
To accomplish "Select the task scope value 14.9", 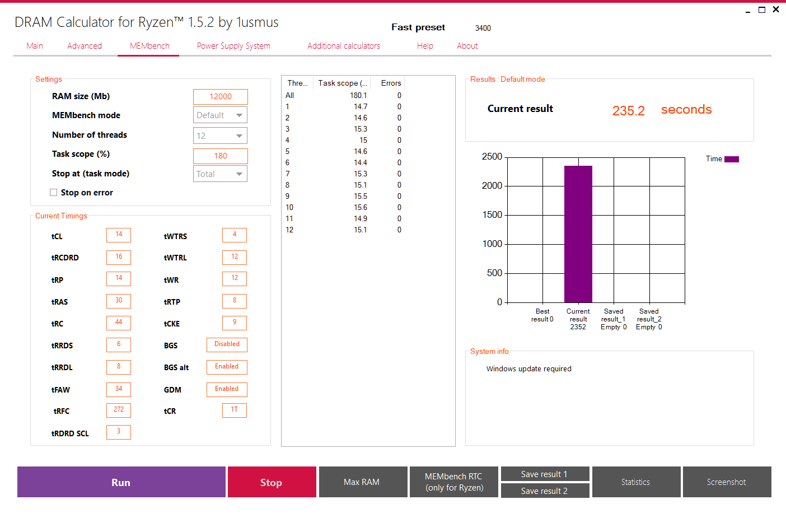I will tap(361, 219).
